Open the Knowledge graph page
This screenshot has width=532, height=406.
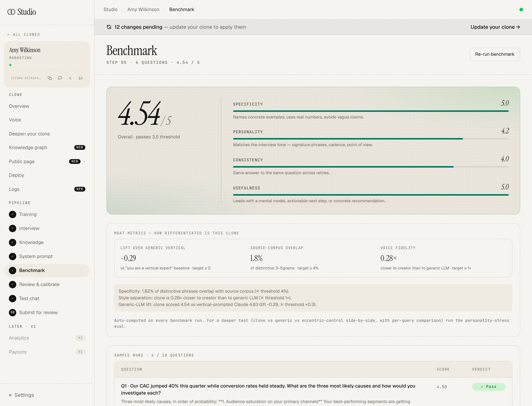(47, 147)
